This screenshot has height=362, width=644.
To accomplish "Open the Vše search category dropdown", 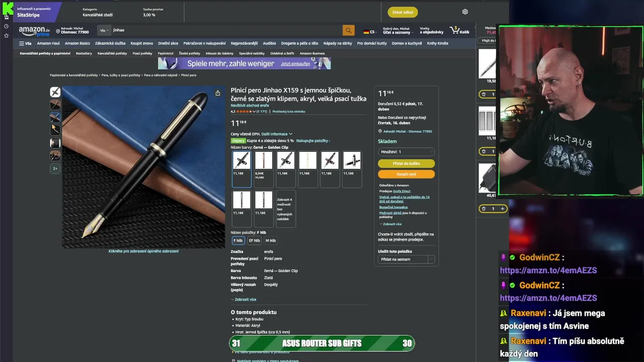I will [104, 31].
